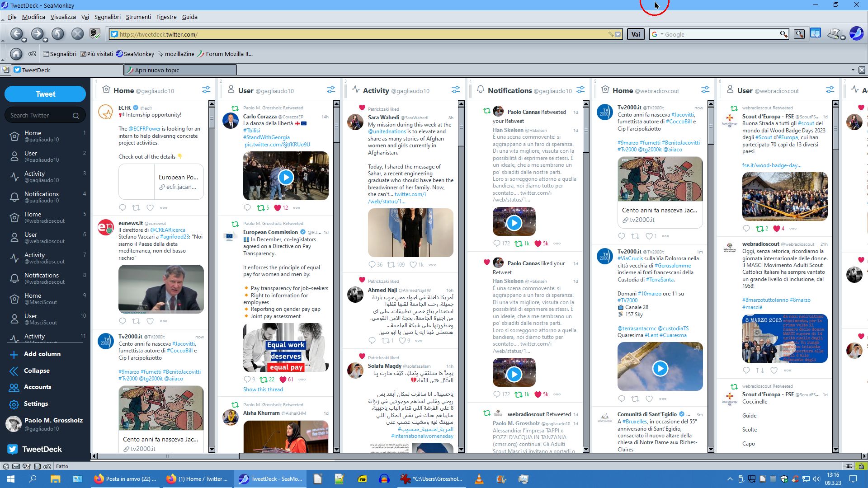Open URL history dropdown arrow
This screenshot has height=488, width=868.
[618, 34]
